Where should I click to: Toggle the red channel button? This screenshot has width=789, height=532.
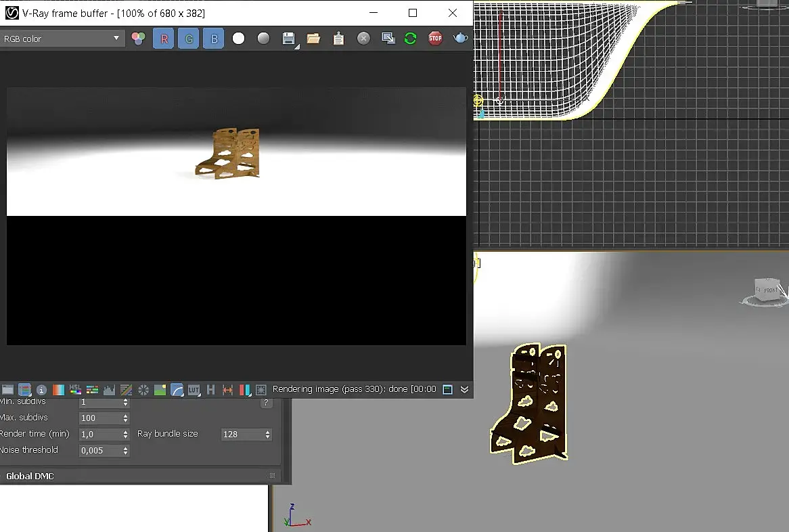[x=164, y=39]
